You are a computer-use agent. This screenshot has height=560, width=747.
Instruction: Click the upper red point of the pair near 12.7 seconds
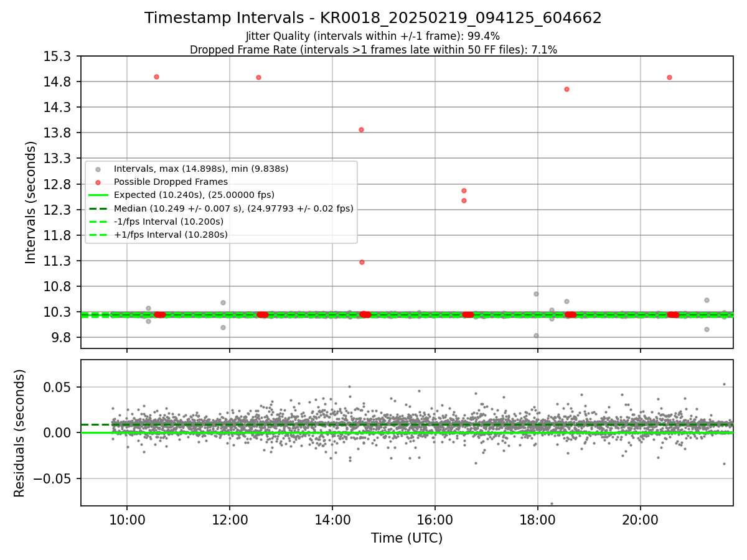click(x=464, y=190)
